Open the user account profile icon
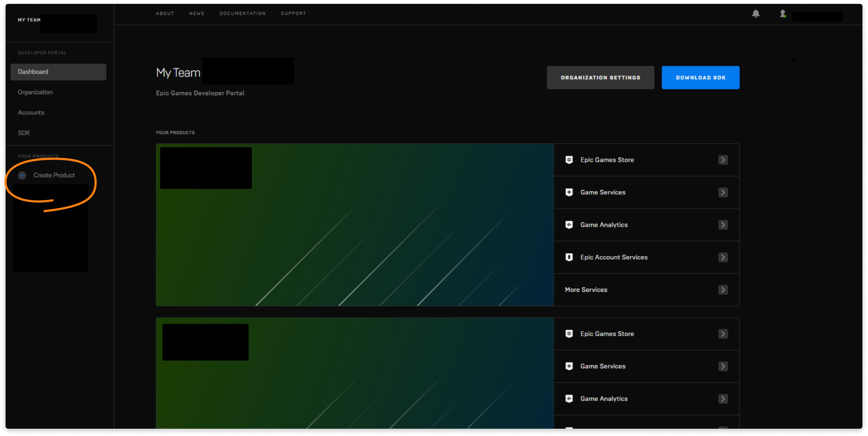868x436 pixels. [x=783, y=14]
